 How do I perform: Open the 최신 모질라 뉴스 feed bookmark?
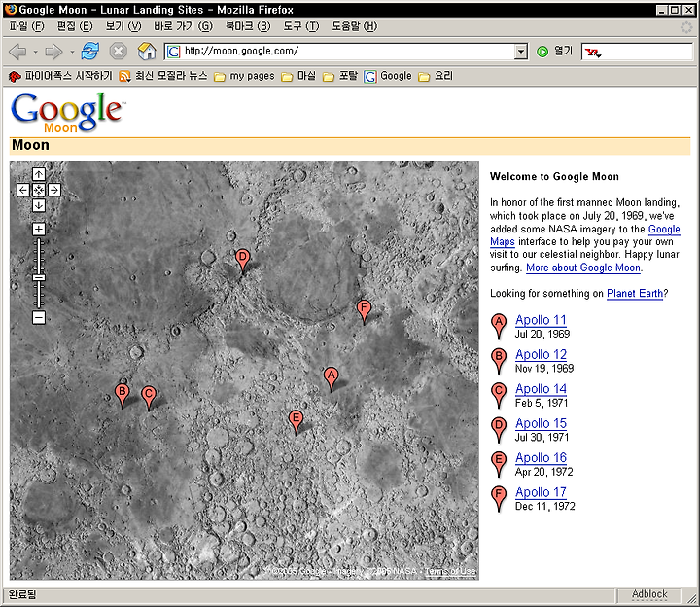tap(163, 76)
